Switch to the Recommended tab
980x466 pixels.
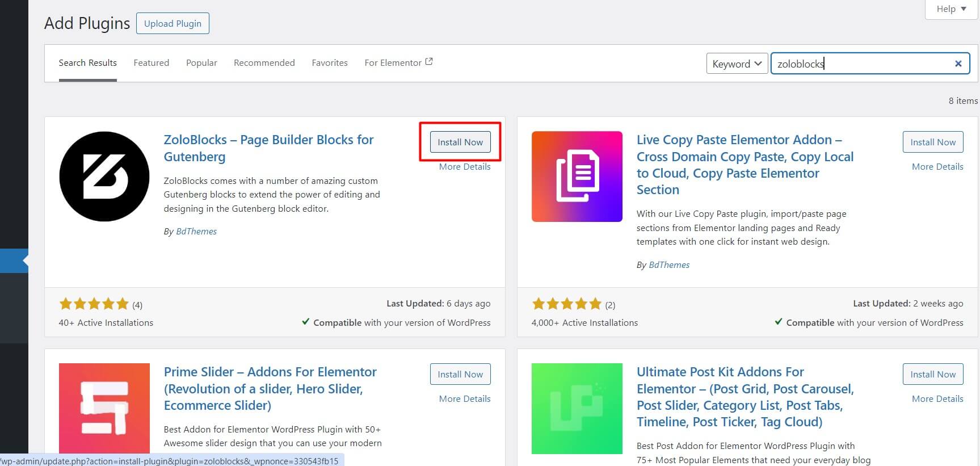[264, 63]
